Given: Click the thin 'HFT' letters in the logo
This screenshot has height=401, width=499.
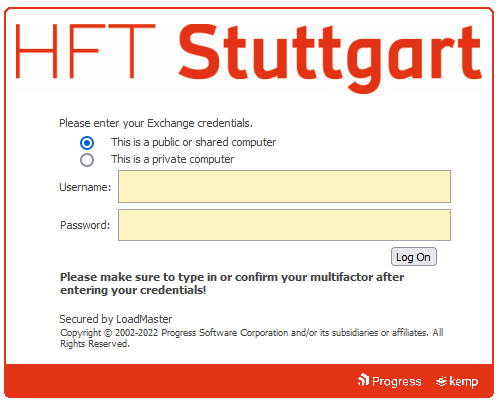Looking at the screenshot, I should pos(85,51).
